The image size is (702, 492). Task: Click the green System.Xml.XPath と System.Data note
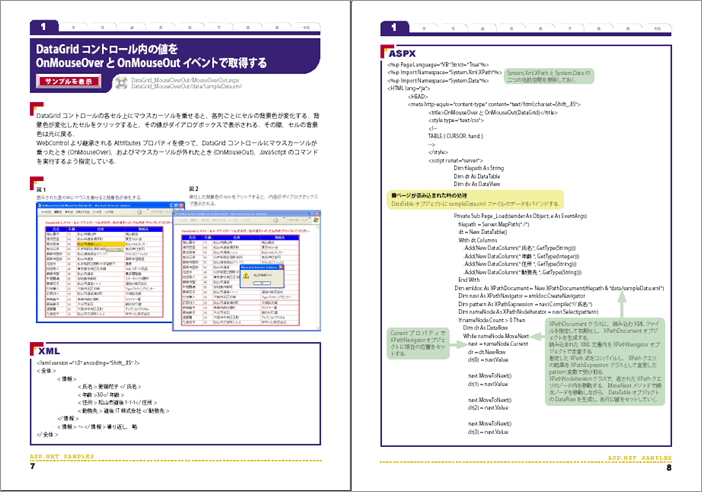point(549,76)
